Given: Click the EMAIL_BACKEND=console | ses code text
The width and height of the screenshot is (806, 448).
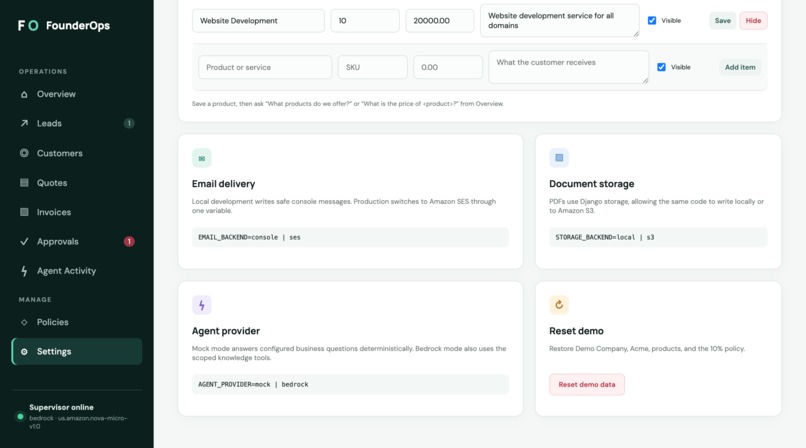Looking at the screenshot, I should point(249,237).
